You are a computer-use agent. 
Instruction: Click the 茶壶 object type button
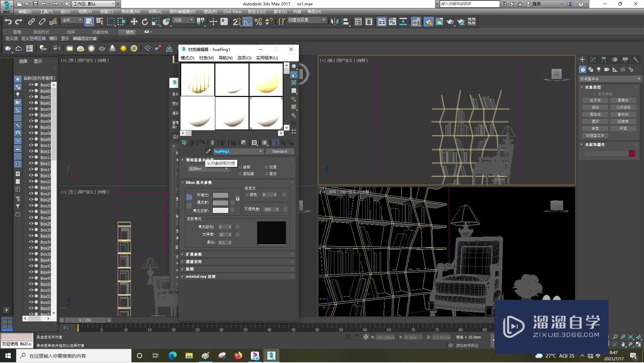[595, 129]
